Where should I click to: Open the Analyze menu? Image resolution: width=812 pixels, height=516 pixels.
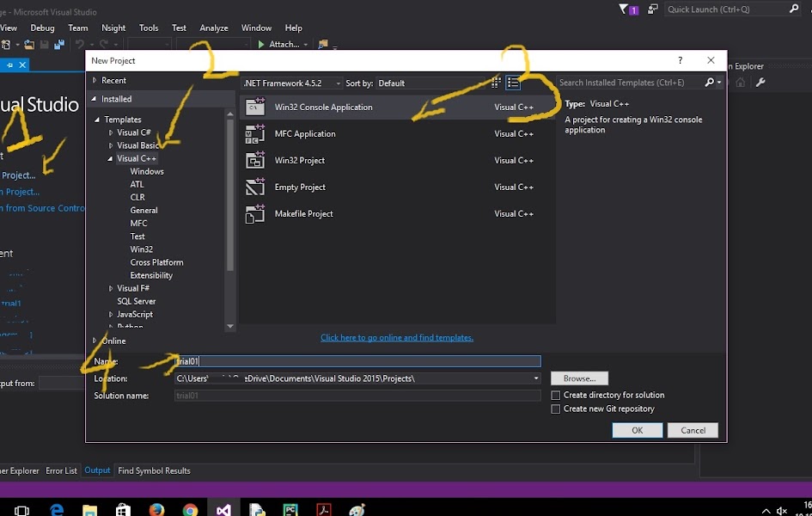click(214, 28)
